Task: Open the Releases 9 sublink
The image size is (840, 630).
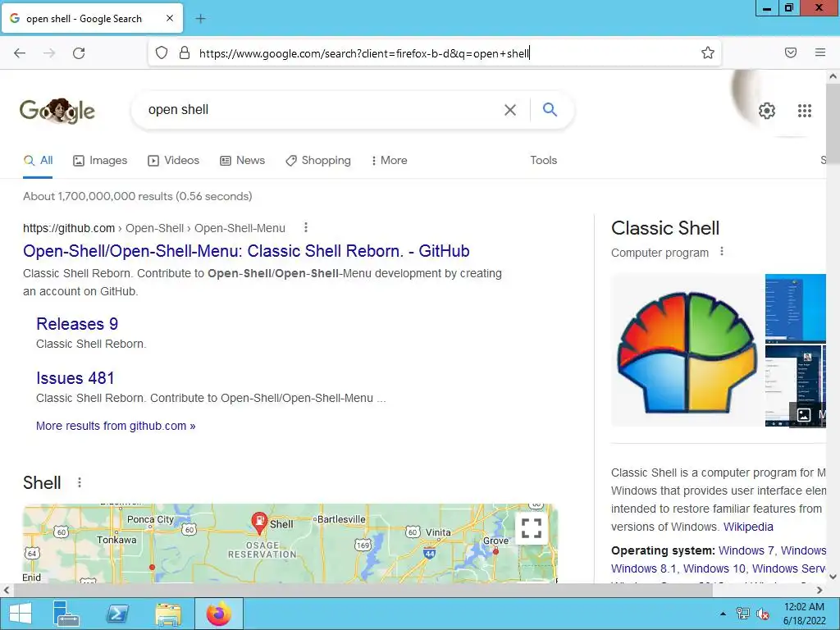Action: pos(77,323)
